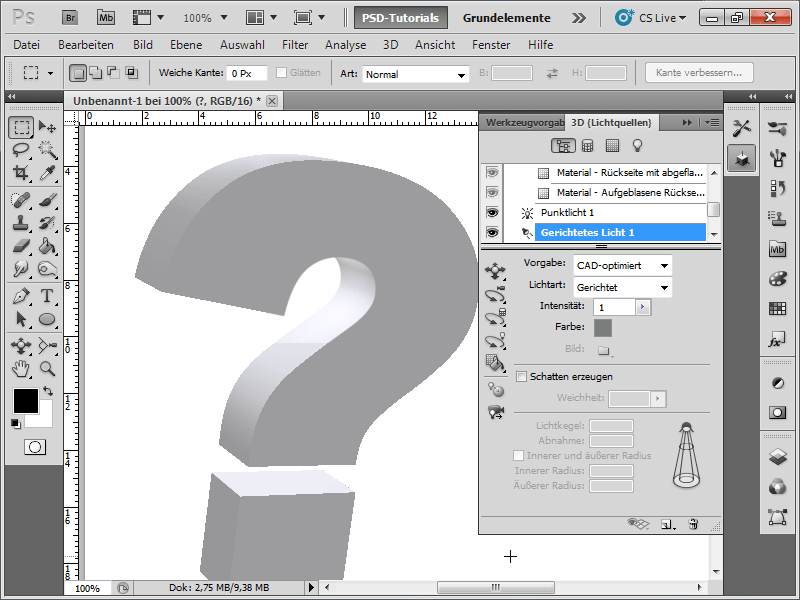Screen dimensions: 800x600
Task: Open the Art dropdown set to Normal
Action: click(415, 74)
